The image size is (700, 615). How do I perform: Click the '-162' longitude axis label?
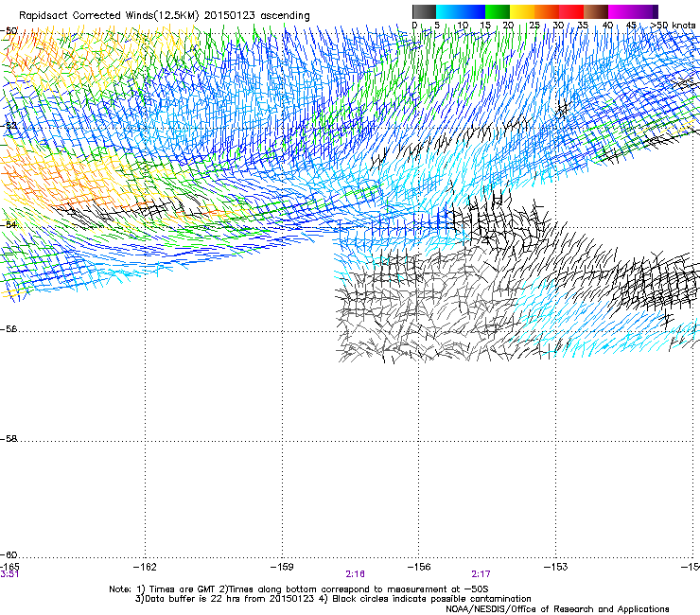coord(145,567)
